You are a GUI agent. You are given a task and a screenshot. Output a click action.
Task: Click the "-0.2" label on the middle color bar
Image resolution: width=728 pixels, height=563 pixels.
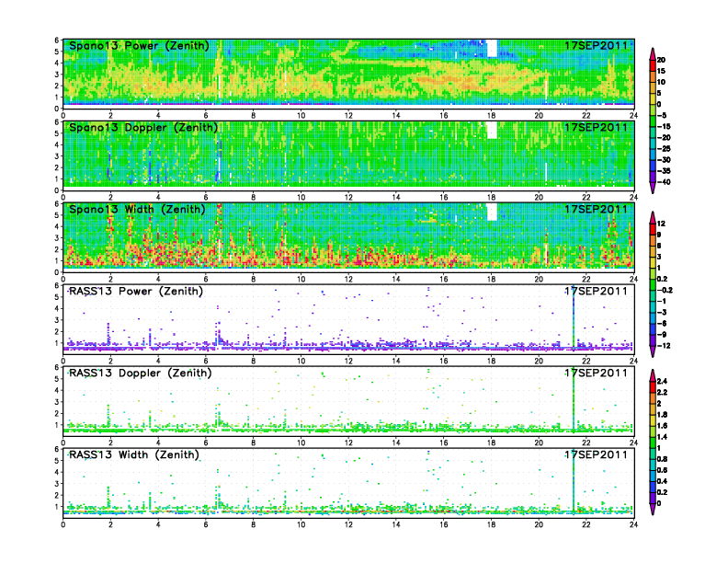(x=665, y=290)
